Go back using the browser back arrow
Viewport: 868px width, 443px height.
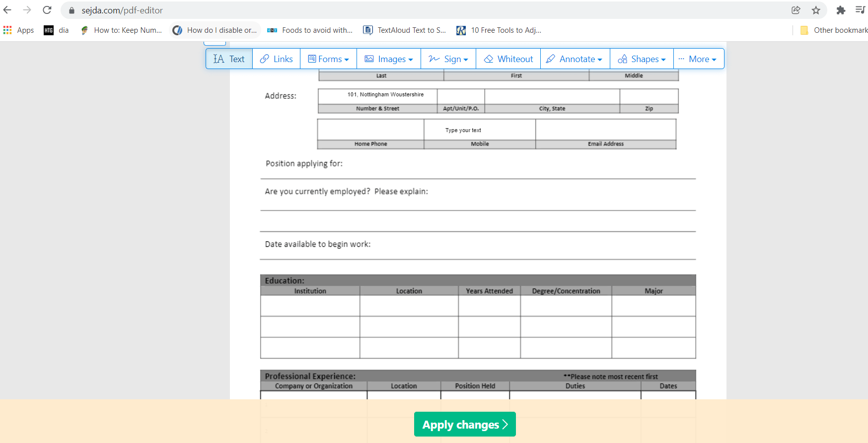tap(7, 10)
